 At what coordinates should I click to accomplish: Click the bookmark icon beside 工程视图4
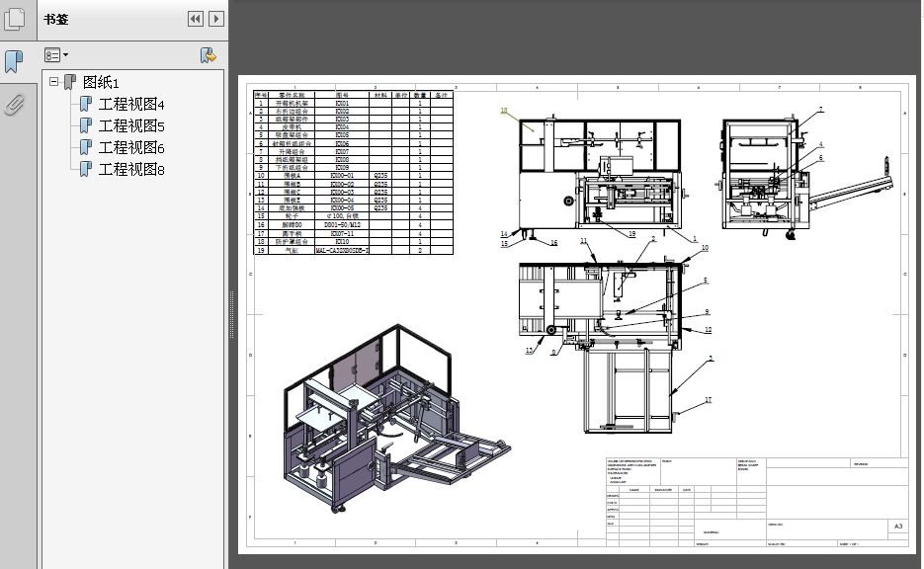(86, 105)
